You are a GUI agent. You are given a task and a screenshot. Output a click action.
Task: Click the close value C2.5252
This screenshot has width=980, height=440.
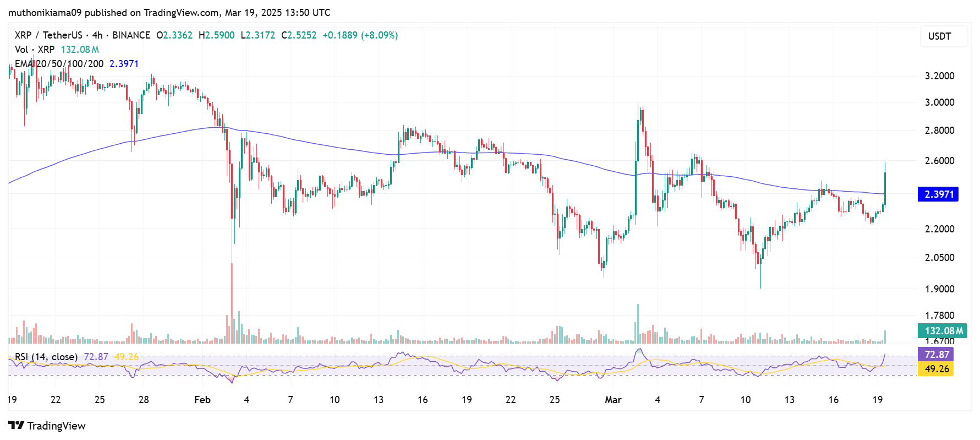[x=299, y=35]
